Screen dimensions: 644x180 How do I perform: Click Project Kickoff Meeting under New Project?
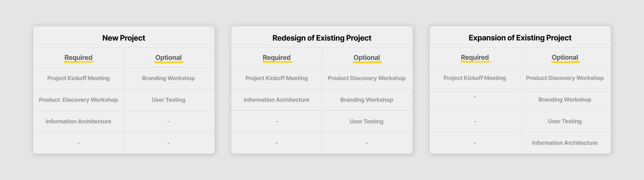78,78
